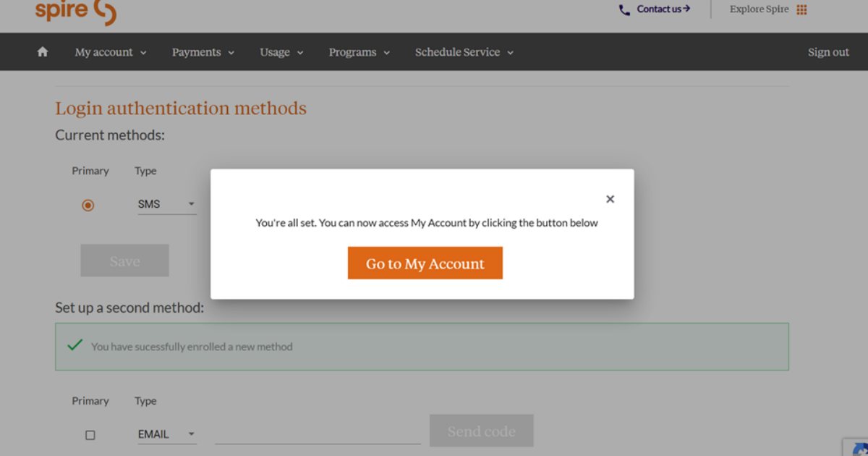Check the EMAIL primary checkbox
Image resolution: width=868 pixels, height=456 pixels.
[90, 435]
